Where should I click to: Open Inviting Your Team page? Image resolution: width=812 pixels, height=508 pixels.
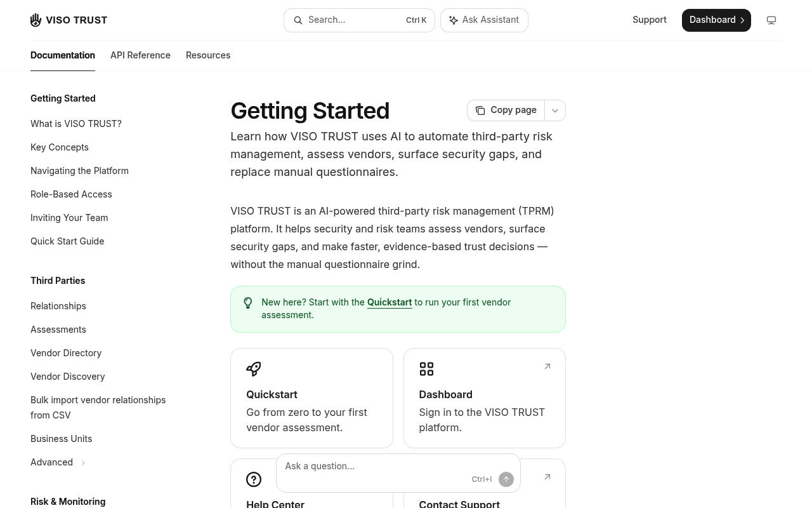pyautogui.click(x=69, y=218)
